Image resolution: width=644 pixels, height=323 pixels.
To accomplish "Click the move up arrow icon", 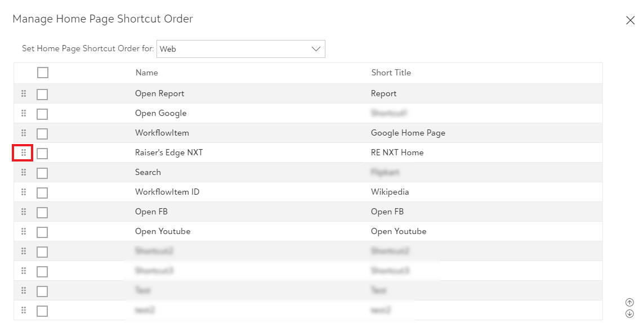I will 629,302.
